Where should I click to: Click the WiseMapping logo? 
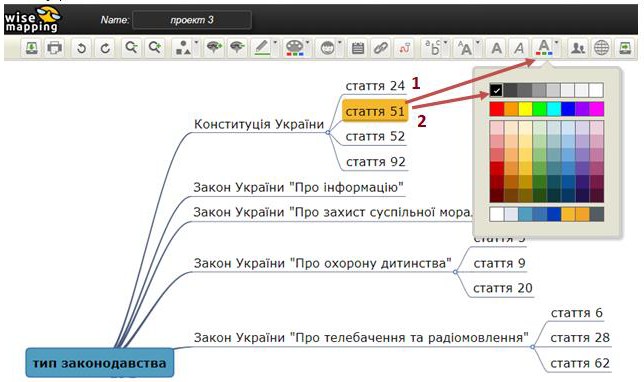32,20
